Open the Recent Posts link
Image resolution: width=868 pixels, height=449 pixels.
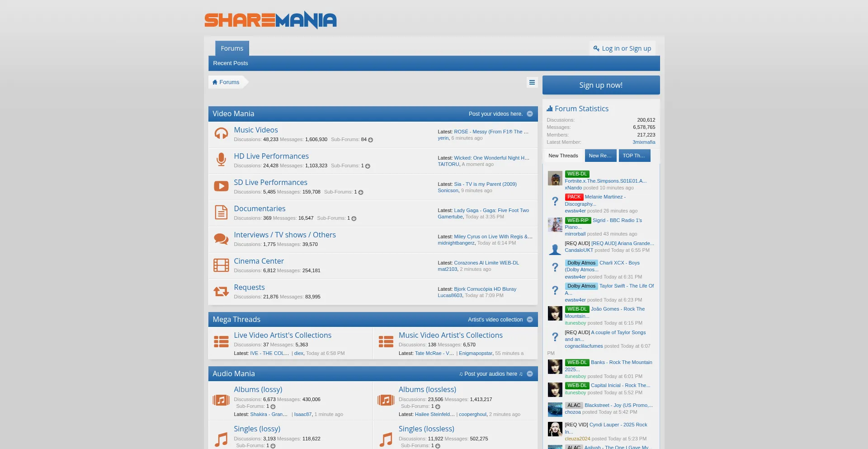[x=231, y=63]
